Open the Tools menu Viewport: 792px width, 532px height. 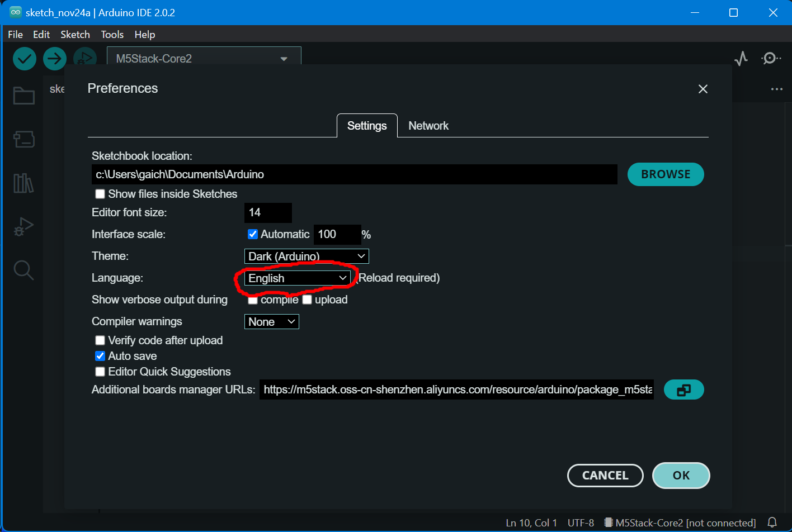click(112, 34)
